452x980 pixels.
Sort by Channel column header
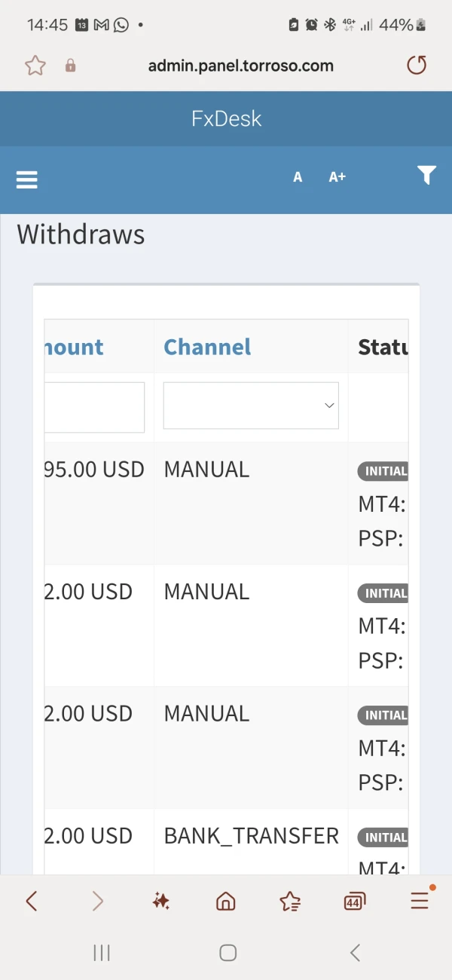coord(207,347)
